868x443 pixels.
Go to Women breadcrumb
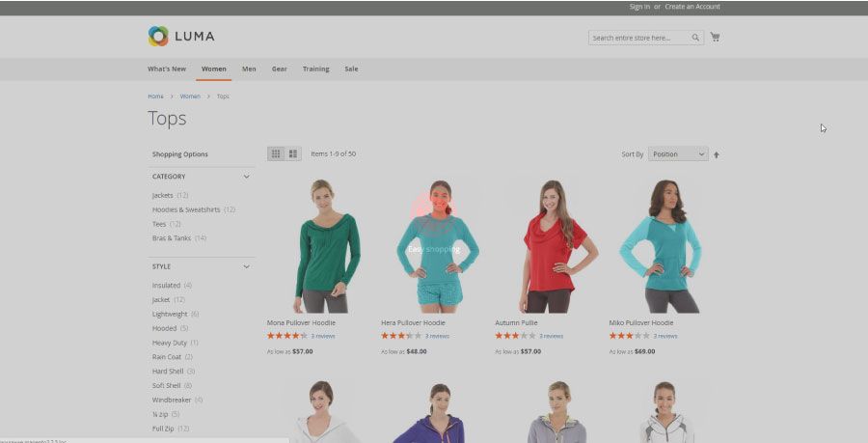(190, 97)
